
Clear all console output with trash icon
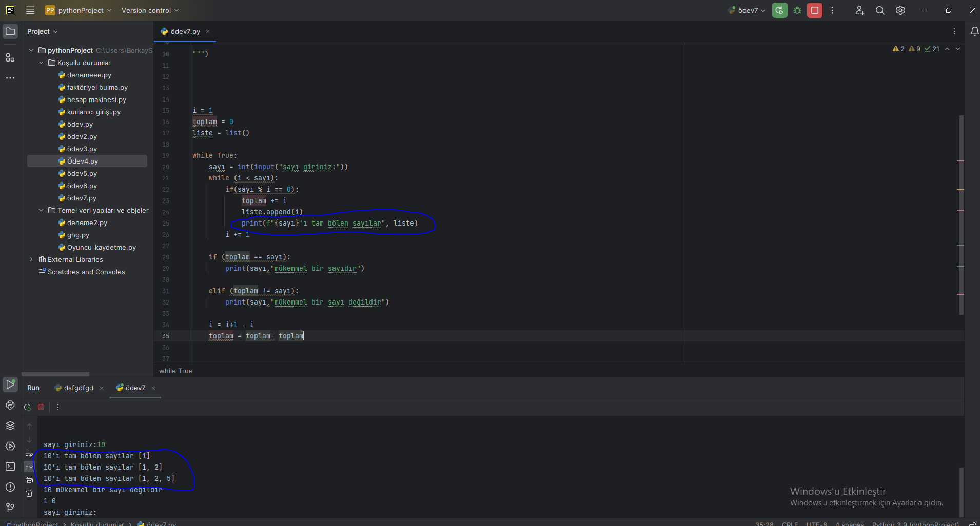(29, 493)
